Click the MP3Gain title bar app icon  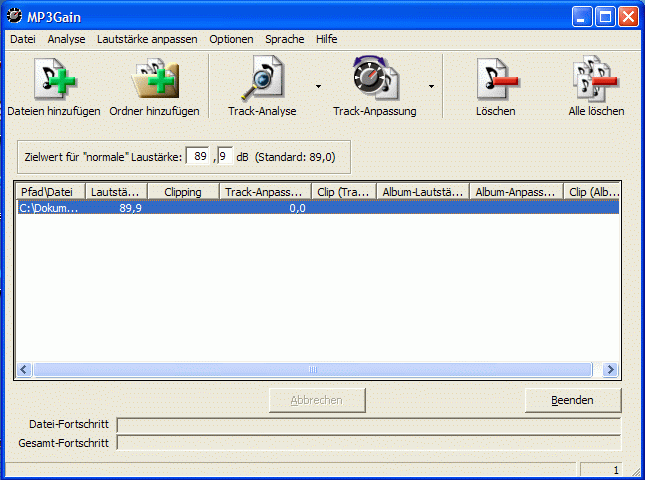click(14, 16)
